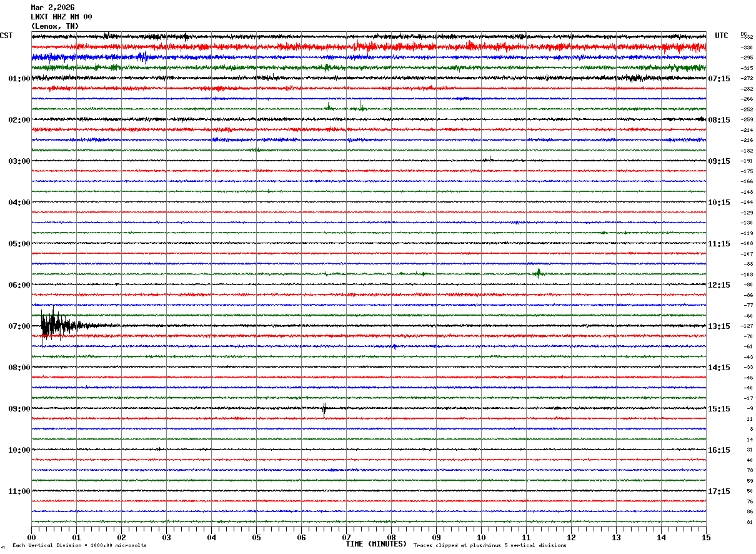Click the DC offset value '78'

click(x=750, y=470)
